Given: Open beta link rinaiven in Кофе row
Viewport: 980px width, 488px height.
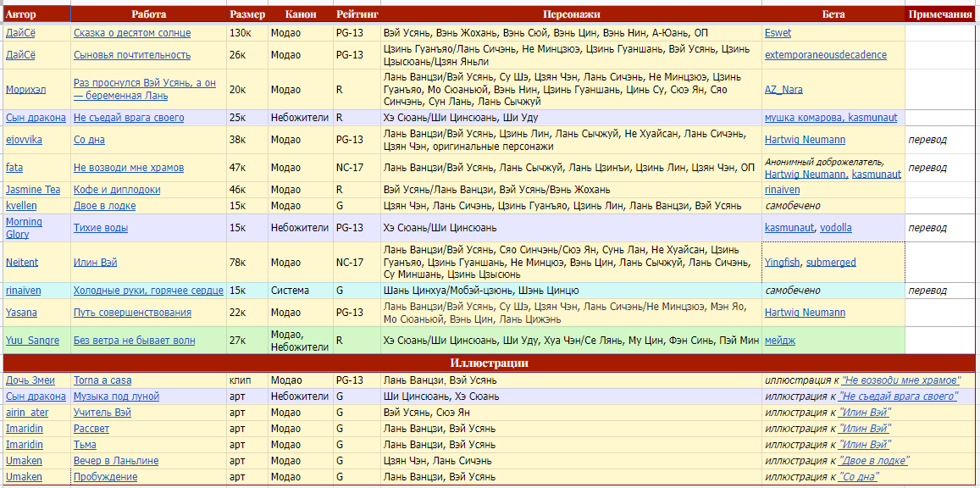Looking at the screenshot, I should (x=782, y=189).
